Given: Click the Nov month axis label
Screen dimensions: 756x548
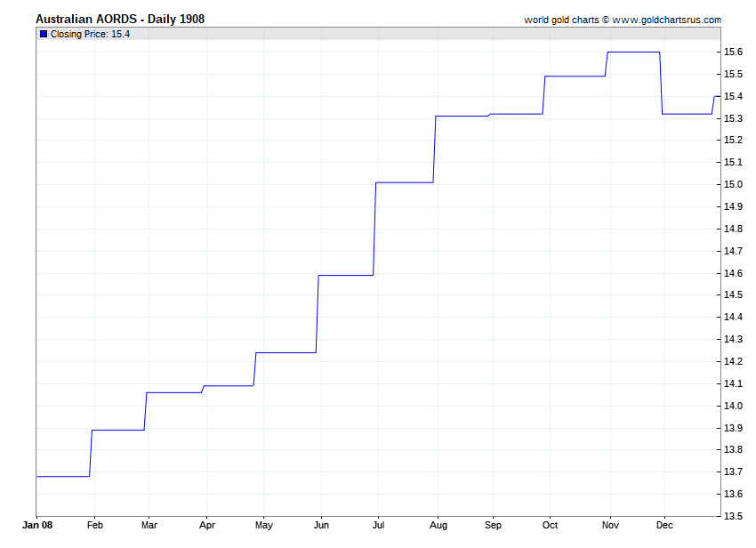Looking at the screenshot, I should click(610, 525).
